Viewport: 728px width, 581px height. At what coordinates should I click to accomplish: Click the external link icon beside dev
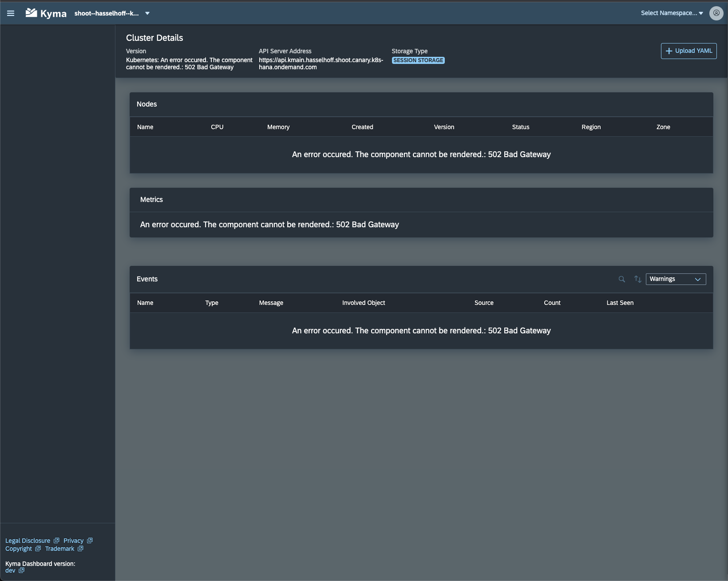click(x=21, y=570)
